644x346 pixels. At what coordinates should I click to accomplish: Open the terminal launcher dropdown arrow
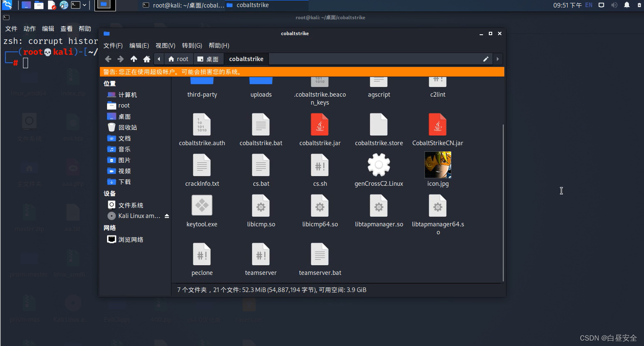(84, 5)
